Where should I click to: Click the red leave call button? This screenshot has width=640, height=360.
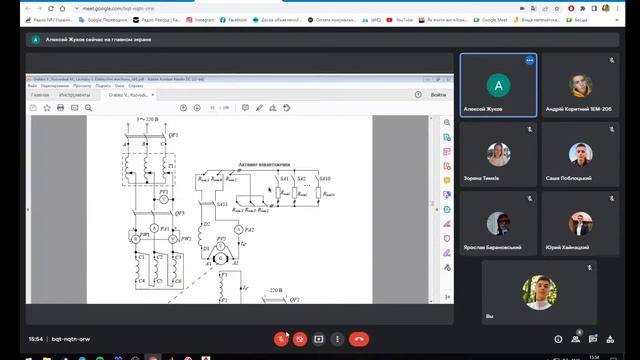(x=359, y=339)
